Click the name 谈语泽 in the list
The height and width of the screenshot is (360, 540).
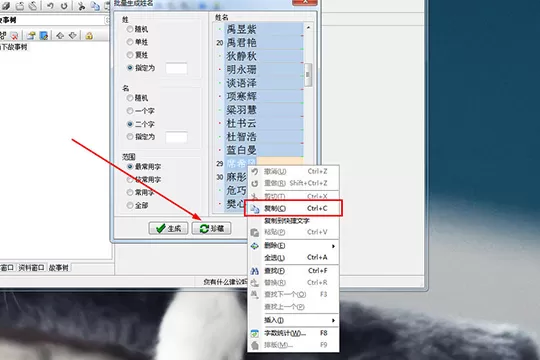click(241, 83)
